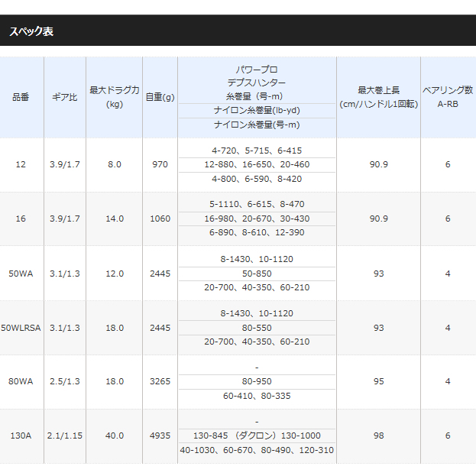Click the 自重(g) column header
Image resolution: width=476 pixels, height=476 pixels.
coord(160,97)
